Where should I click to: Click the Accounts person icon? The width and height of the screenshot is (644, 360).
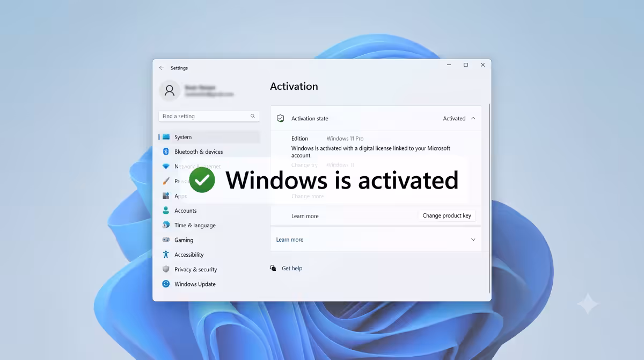[x=166, y=211]
